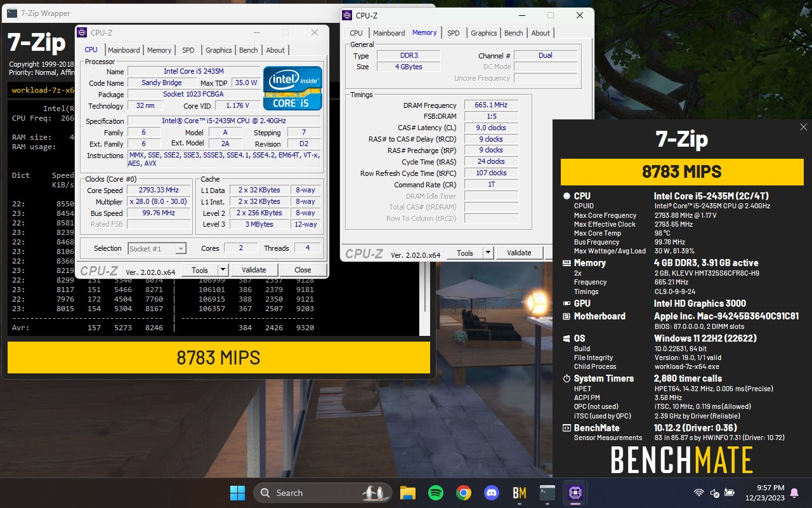Expand Tools dropdown arrow in CPU window

(223, 270)
